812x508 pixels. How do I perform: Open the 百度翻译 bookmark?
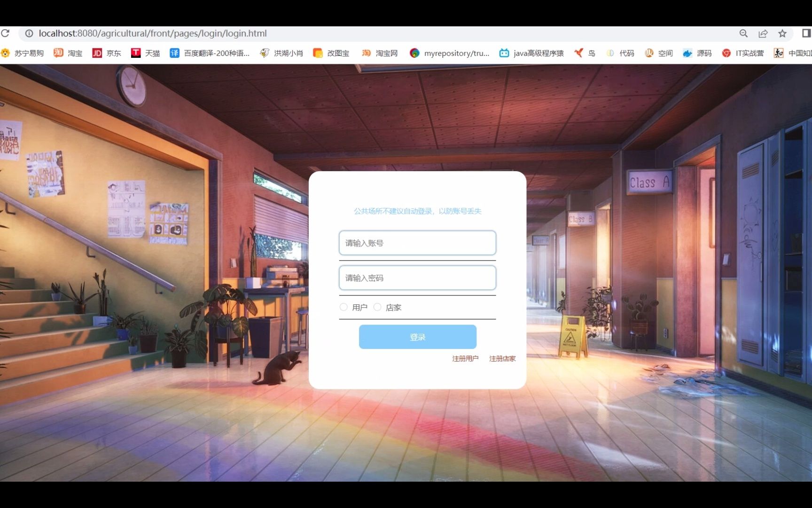coord(210,53)
